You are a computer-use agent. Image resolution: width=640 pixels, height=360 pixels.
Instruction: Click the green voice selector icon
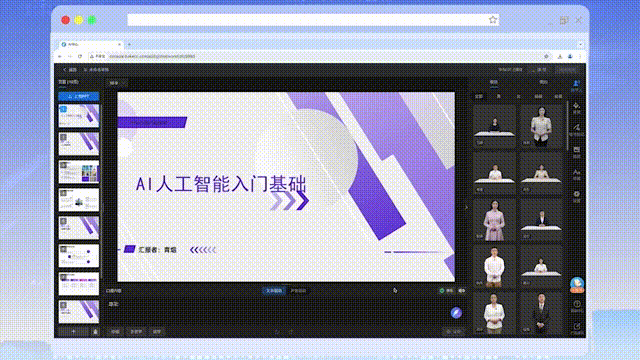click(442, 291)
